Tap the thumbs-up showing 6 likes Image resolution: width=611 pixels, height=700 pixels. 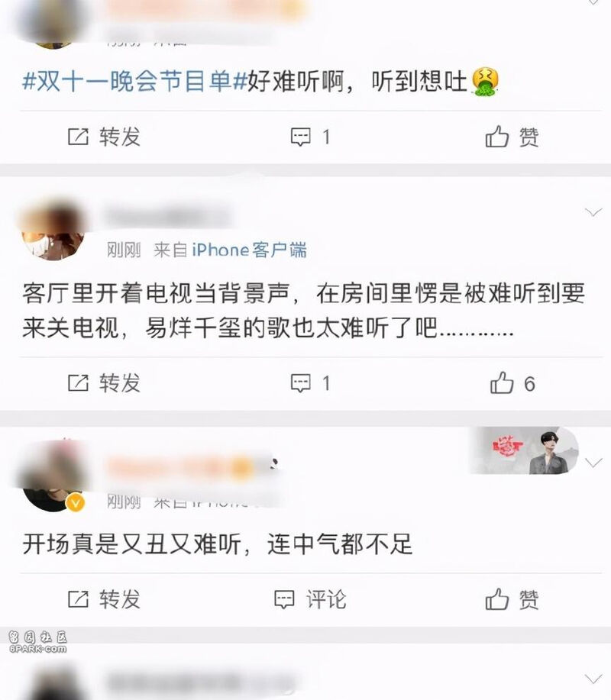512,383
